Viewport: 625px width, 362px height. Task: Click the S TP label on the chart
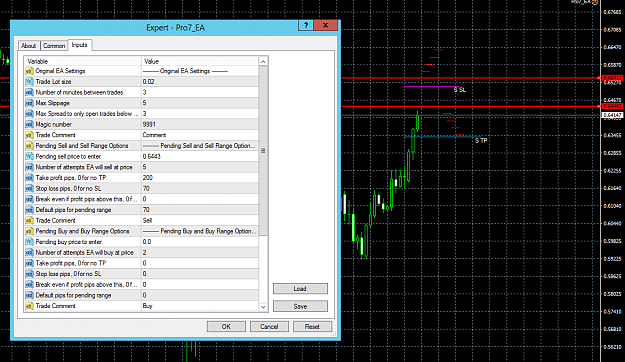coord(481,141)
